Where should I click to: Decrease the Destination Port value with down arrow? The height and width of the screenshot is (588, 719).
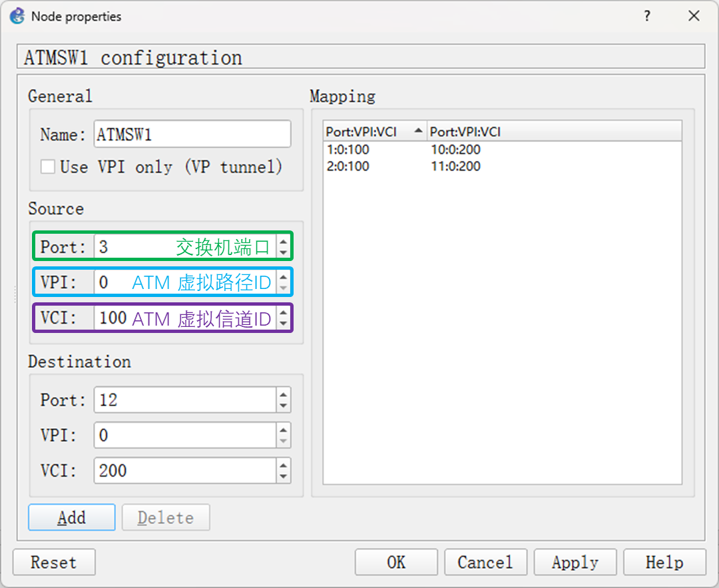pyautogui.click(x=284, y=406)
